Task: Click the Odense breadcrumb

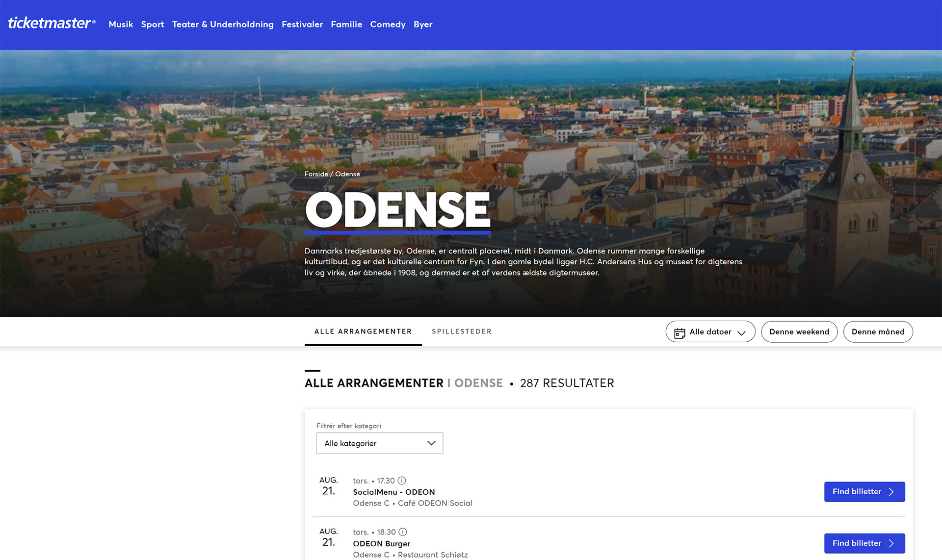Action: [x=347, y=174]
